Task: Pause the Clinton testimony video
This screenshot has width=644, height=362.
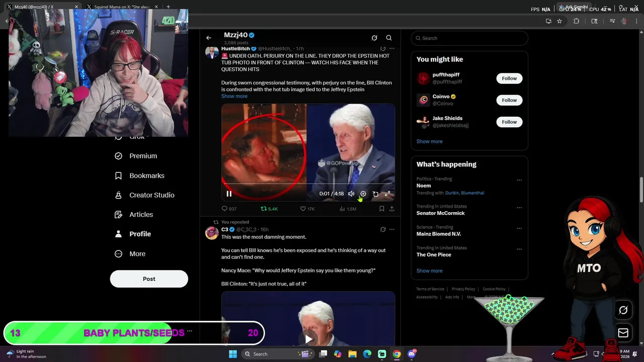Action: [229, 194]
